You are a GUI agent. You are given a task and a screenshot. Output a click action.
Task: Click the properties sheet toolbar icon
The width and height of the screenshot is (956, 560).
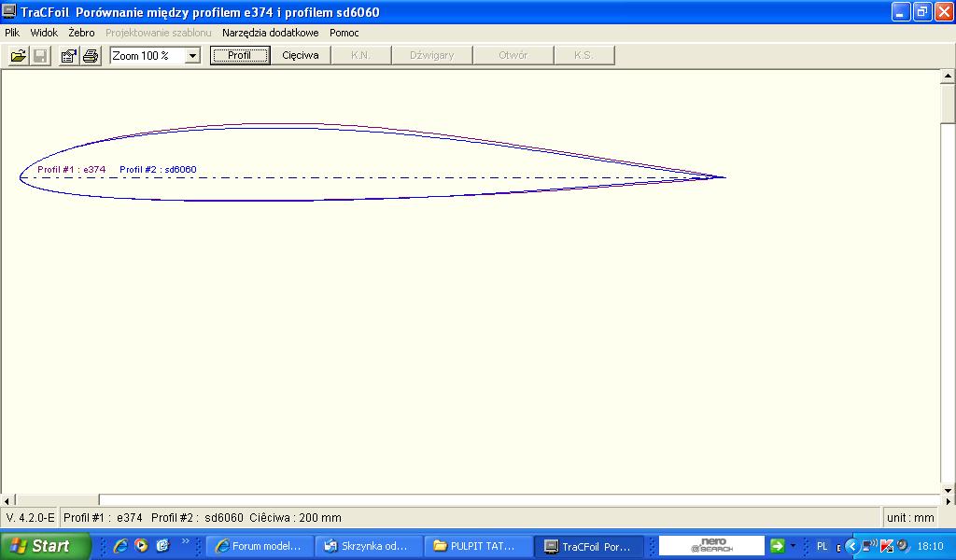(68, 56)
